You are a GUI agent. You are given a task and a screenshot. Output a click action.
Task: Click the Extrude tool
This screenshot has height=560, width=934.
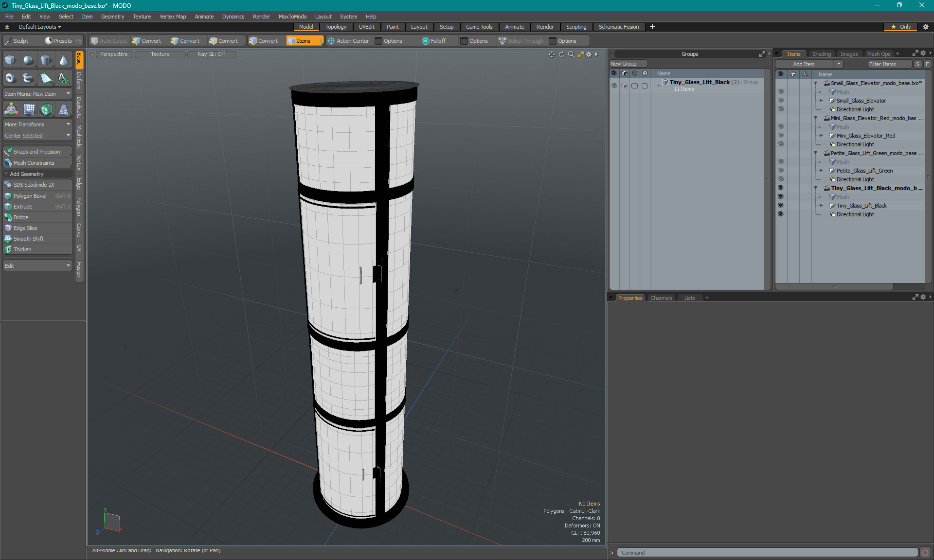pos(38,207)
